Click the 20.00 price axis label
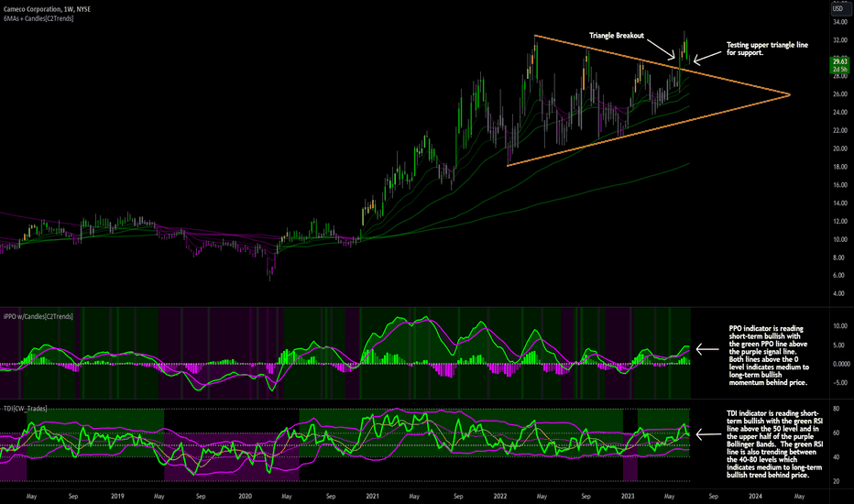 click(840, 148)
